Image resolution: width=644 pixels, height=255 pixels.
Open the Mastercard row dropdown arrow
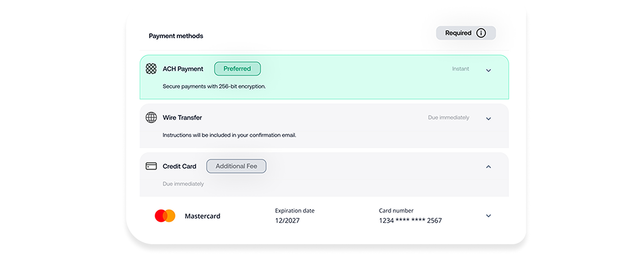pyautogui.click(x=488, y=216)
